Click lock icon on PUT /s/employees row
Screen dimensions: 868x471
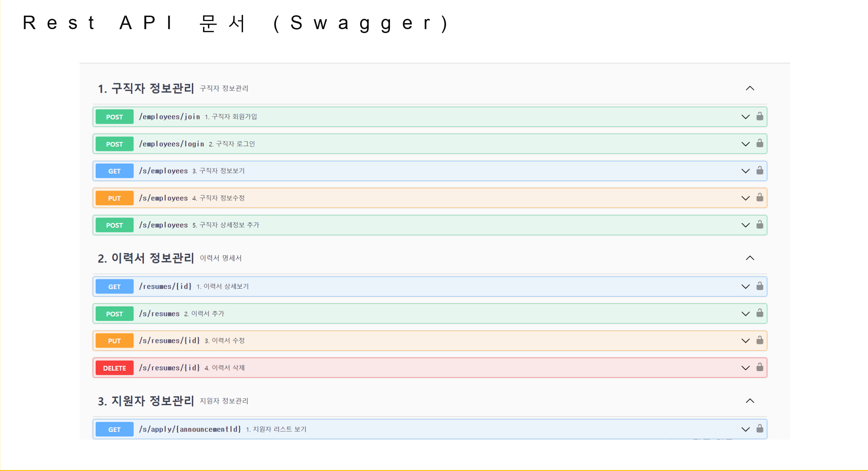pyautogui.click(x=759, y=197)
